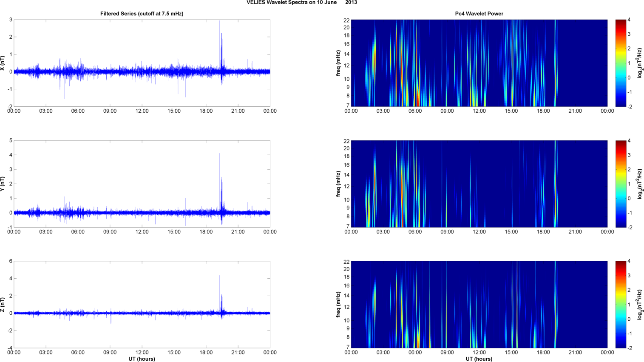This screenshot has width=644, height=362.
Task: Click the log2(nT²/Hz) label of the middle colorbar
Action: tap(640, 184)
